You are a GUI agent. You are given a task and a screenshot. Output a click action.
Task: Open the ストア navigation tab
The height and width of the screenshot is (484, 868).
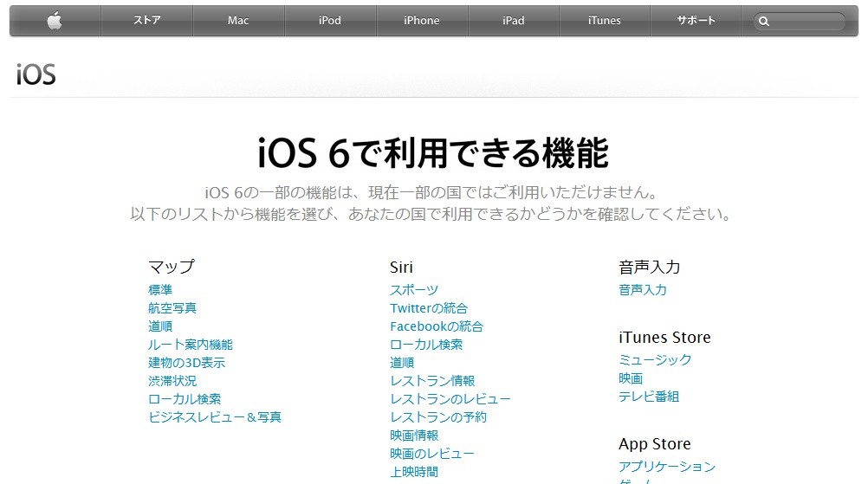(x=146, y=21)
